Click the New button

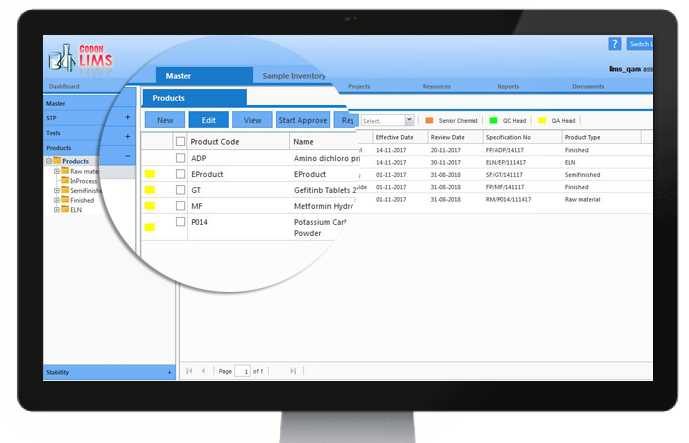(165, 120)
